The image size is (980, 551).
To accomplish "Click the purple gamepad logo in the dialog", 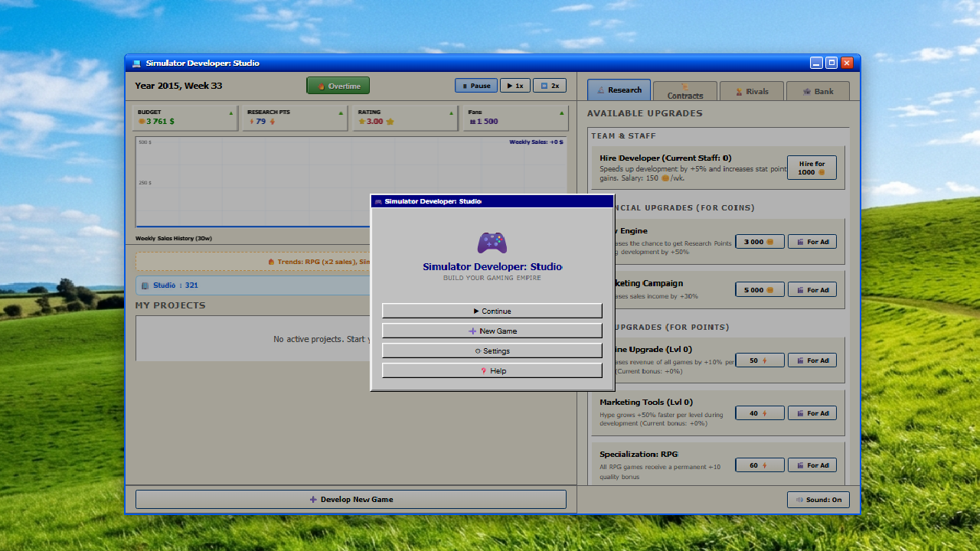I will tap(492, 243).
